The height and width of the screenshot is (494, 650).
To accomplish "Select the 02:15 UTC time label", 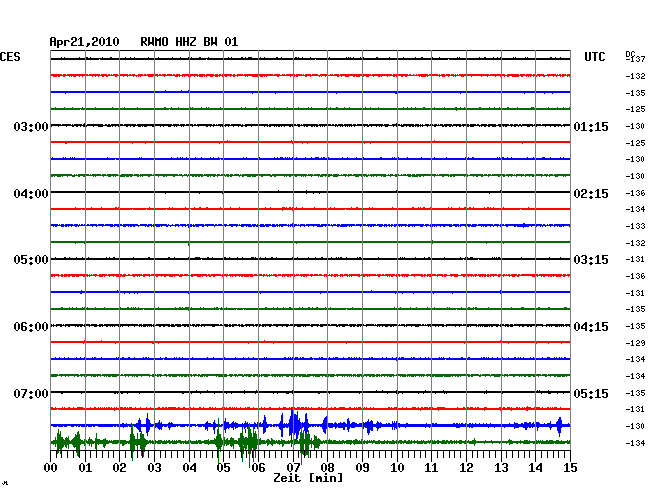I will pos(591,194).
